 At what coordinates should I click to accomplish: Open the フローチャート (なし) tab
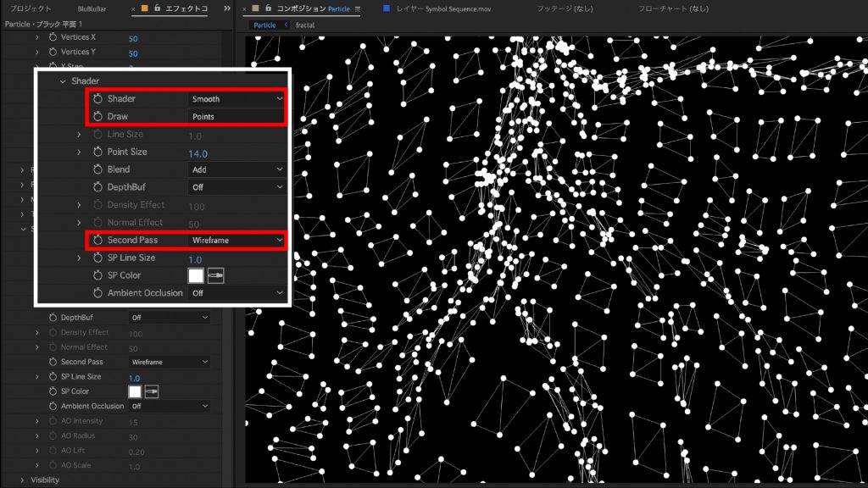coord(672,8)
